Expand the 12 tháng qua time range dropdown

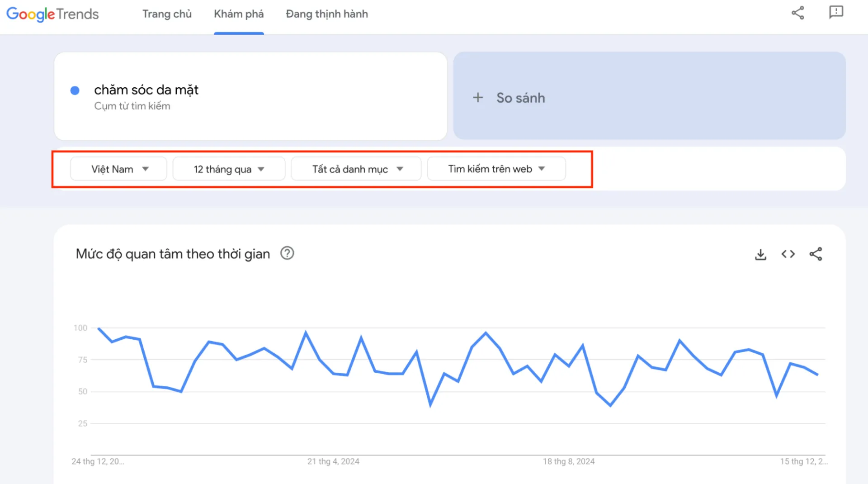pyautogui.click(x=229, y=169)
